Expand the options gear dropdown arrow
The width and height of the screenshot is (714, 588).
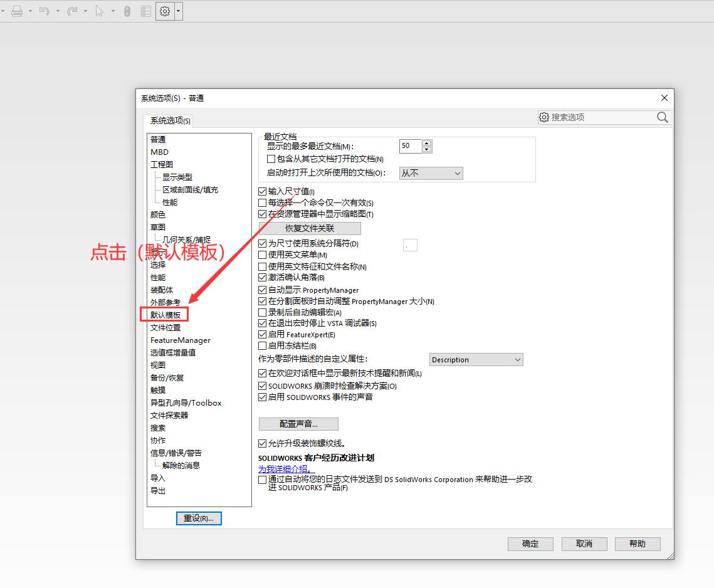point(179,11)
